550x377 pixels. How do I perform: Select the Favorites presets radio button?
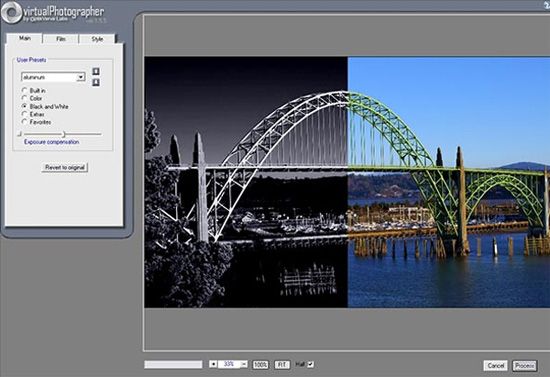click(24, 122)
